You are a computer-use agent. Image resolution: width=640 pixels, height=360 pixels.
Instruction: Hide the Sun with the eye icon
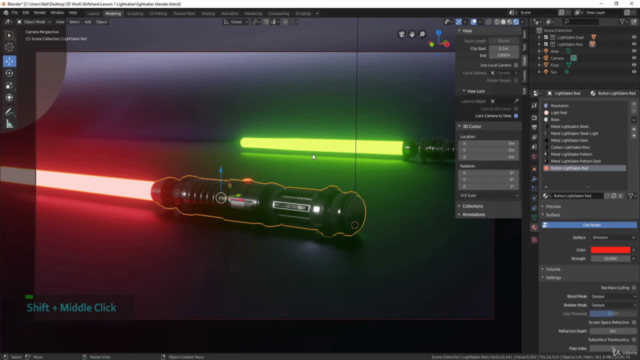(x=634, y=72)
